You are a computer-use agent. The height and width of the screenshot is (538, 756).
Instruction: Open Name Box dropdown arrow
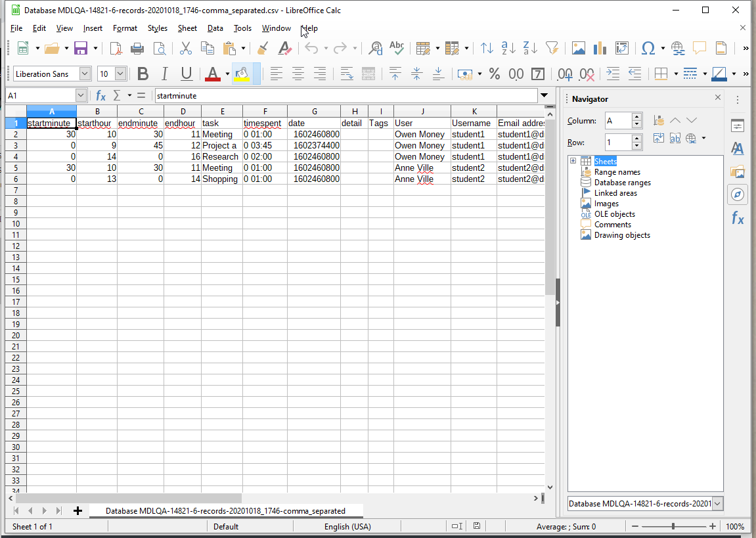pyautogui.click(x=81, y=95)
